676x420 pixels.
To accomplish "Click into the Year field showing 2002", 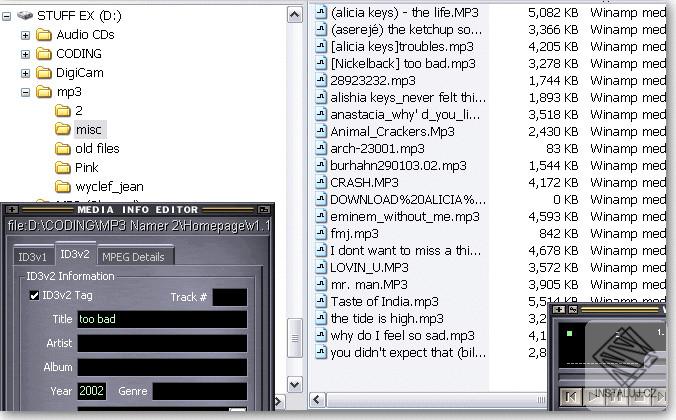I will point(92,391).
